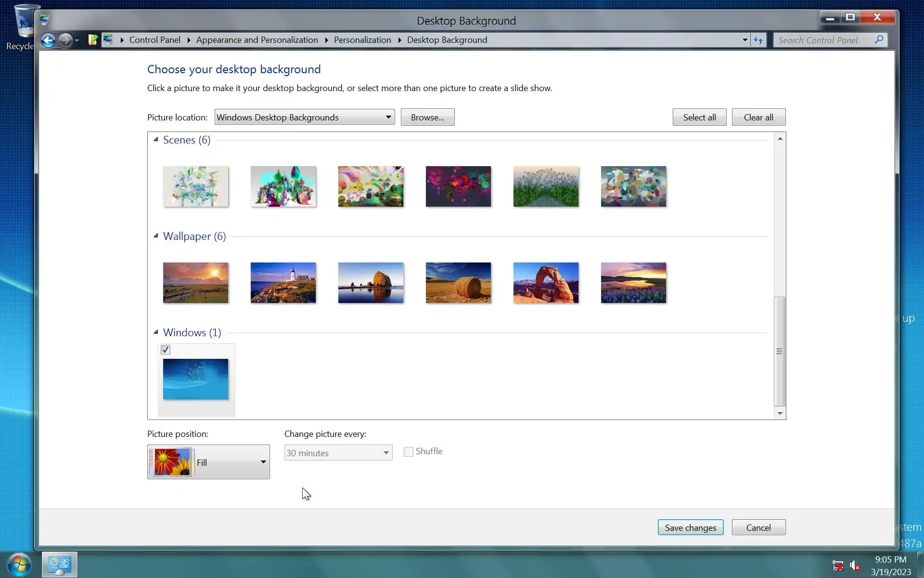Click the Save changes button
The image size is (924, 578).
(690, 527)
